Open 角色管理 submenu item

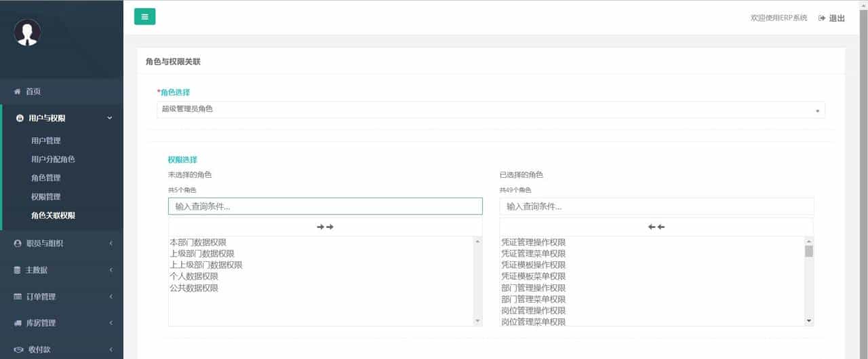tap(46, 178)
